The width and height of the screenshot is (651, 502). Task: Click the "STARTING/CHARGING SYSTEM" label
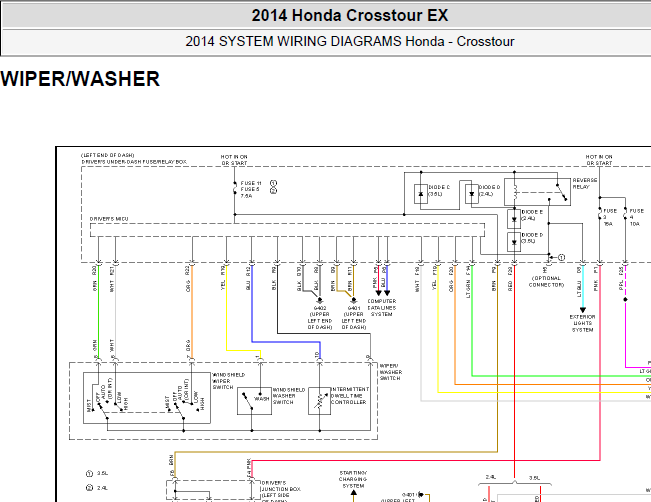tap(353, 479)
